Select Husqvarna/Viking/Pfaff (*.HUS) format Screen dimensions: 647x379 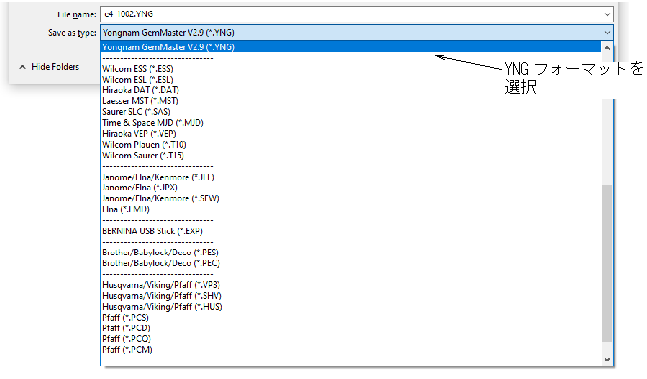click(162, 307)
